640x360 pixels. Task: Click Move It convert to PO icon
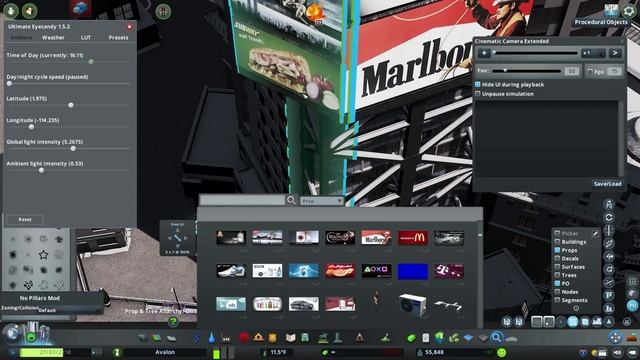[x=609, y=205]
